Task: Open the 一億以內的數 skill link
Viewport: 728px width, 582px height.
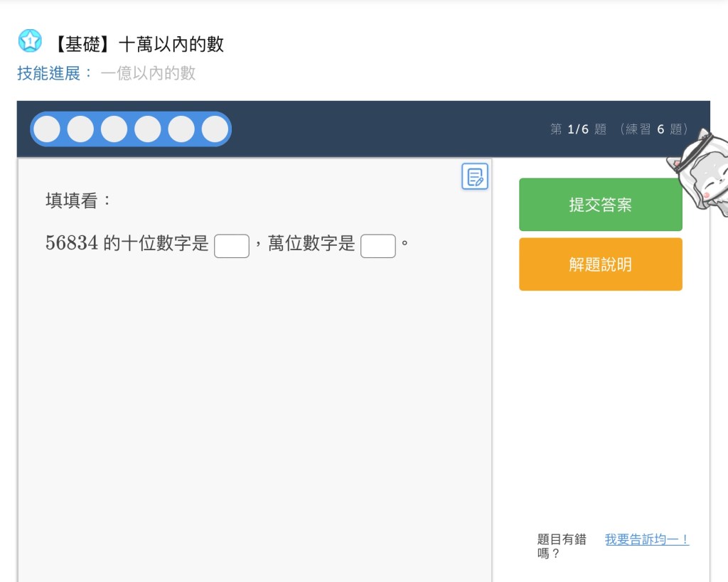Action: pos(148,73)
